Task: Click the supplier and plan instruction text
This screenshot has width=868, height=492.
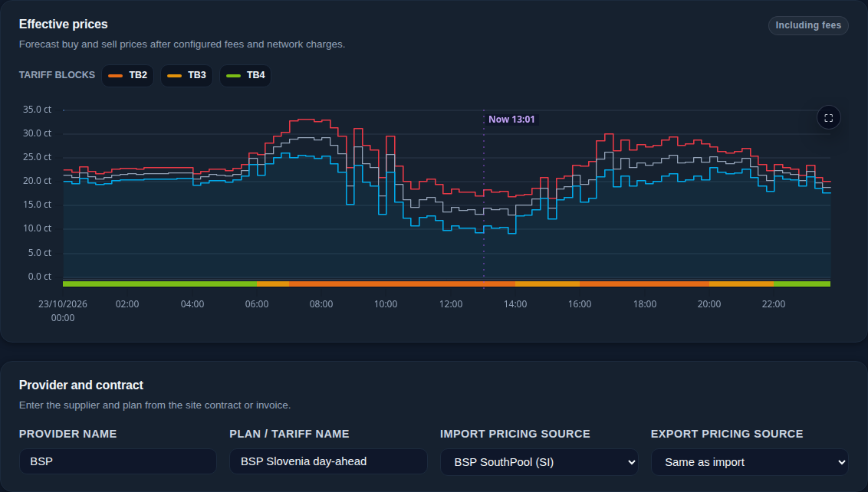Action: (x=155, y=405)
